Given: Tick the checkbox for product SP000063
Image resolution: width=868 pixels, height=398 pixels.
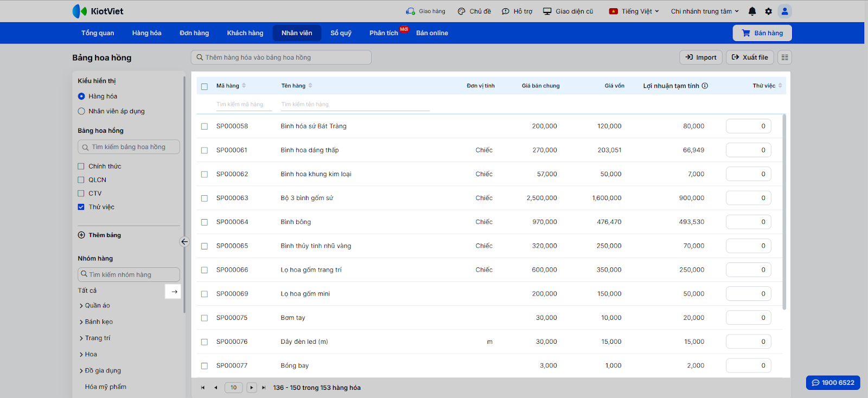Looking at the screenshot, I should tap(205, 198).
